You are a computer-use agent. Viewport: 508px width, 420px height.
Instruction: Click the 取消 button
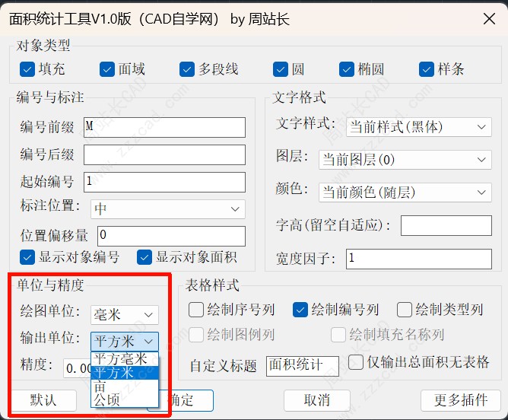point(317,400)
